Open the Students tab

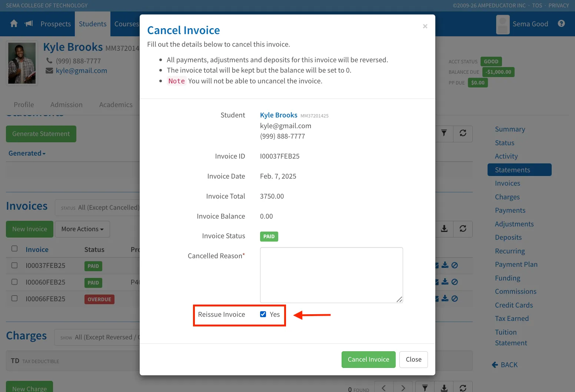click(93, 24)
